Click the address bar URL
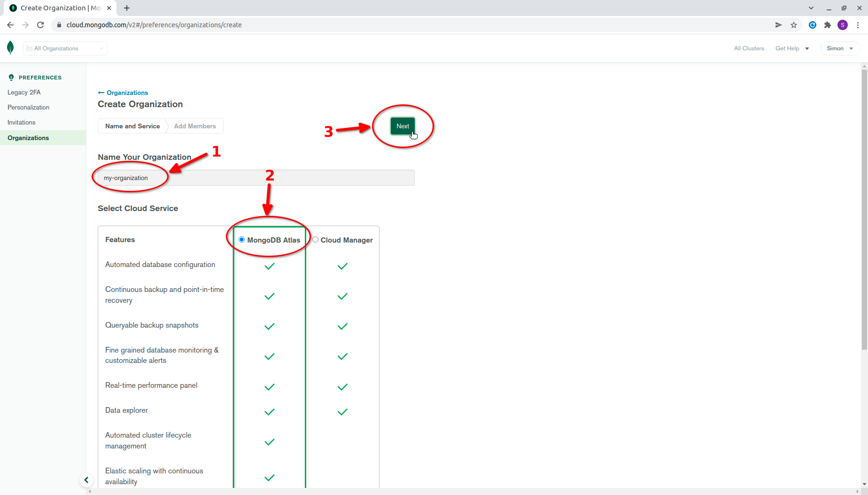868x495 pixels. [x=154, y=25]
